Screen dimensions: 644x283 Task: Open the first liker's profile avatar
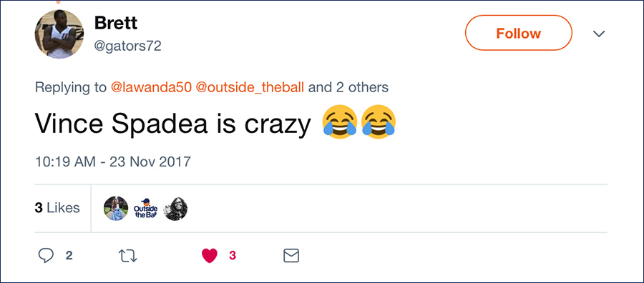pos(116,209)
